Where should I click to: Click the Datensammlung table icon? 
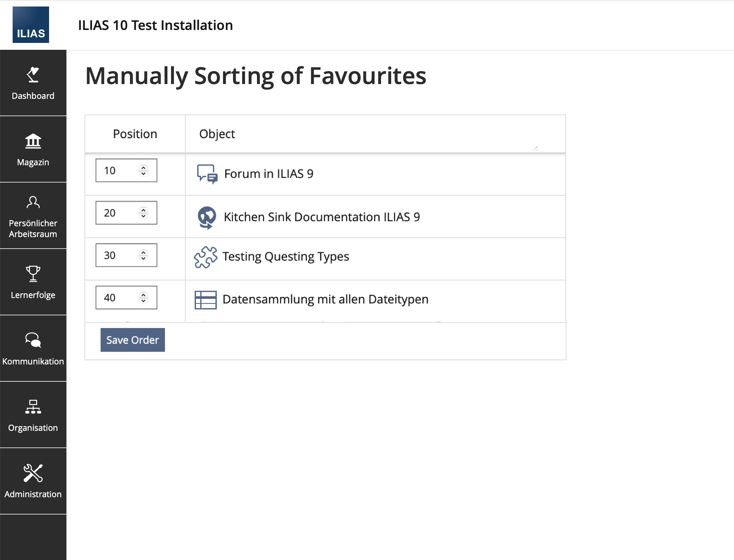(x=206, y=300)
